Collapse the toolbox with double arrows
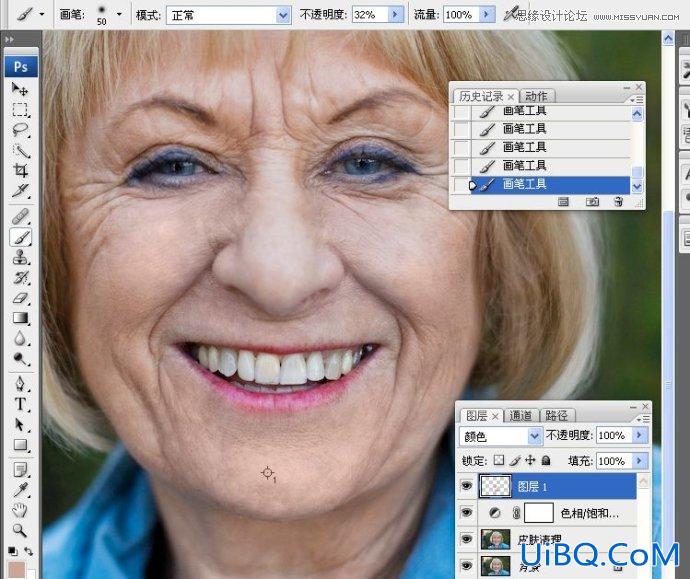 click(9, 40)
